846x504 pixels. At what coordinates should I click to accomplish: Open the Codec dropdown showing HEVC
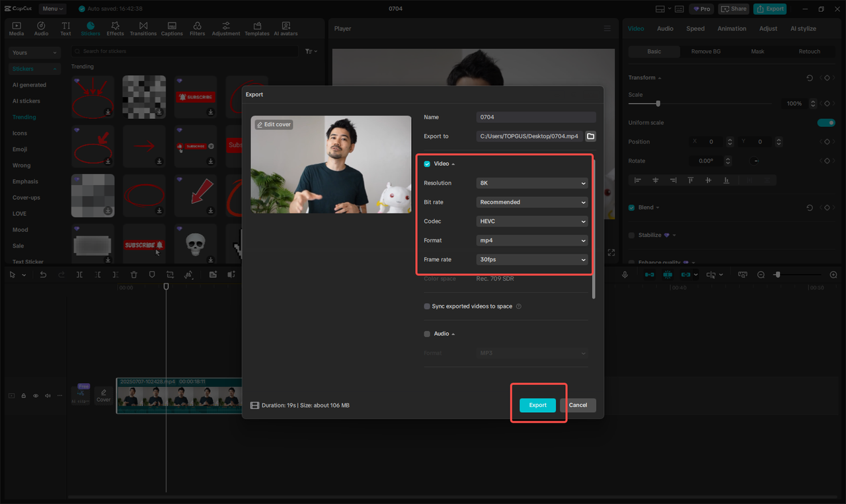tap(531, 221)
